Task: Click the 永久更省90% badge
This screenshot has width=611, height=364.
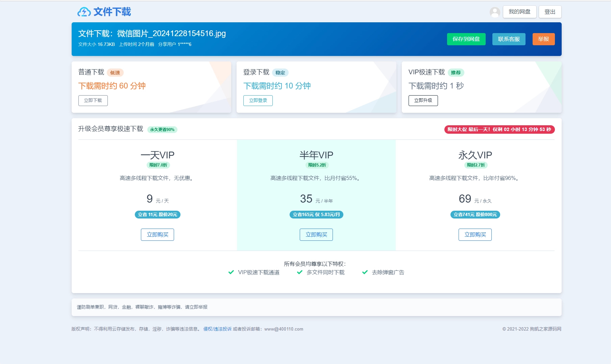Action: (x=162, y=129)
